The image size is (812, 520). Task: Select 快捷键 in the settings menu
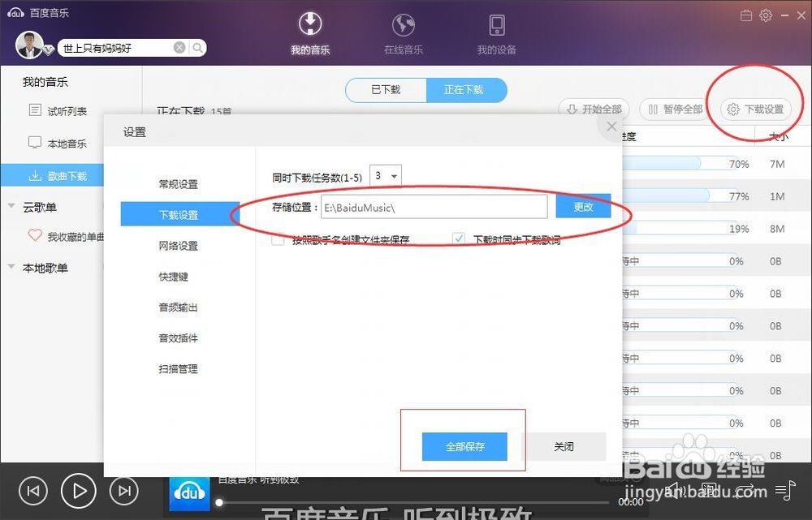point(174,277)
